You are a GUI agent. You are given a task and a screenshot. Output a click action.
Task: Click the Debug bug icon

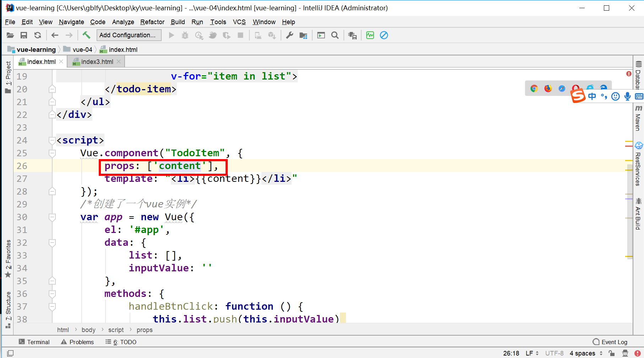(x=185, y=35)
